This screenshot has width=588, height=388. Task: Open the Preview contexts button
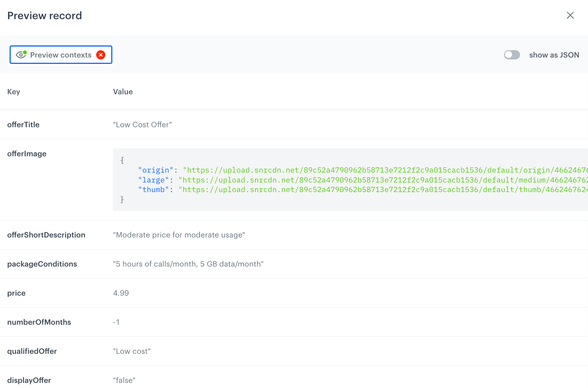point(61,55)
